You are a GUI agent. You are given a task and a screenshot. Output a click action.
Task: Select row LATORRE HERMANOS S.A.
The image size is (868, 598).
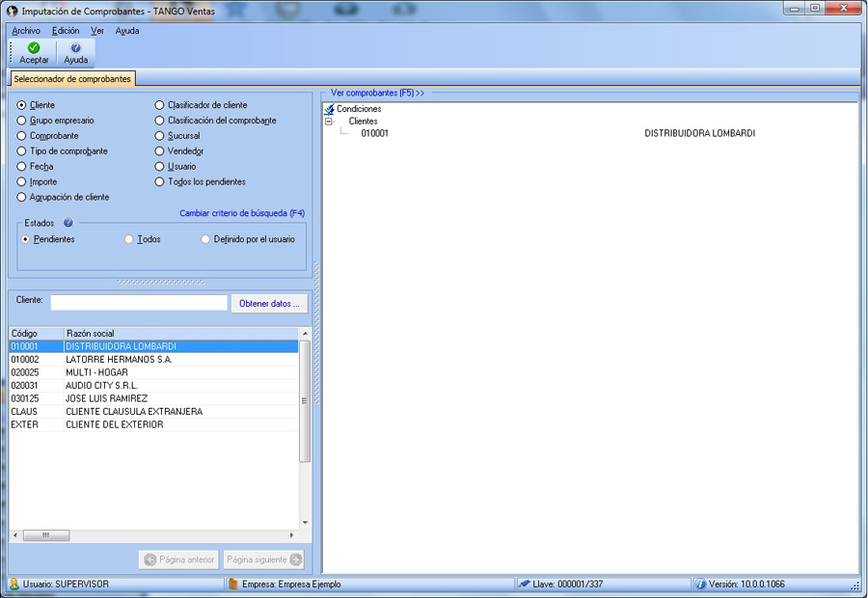(154, 360)
